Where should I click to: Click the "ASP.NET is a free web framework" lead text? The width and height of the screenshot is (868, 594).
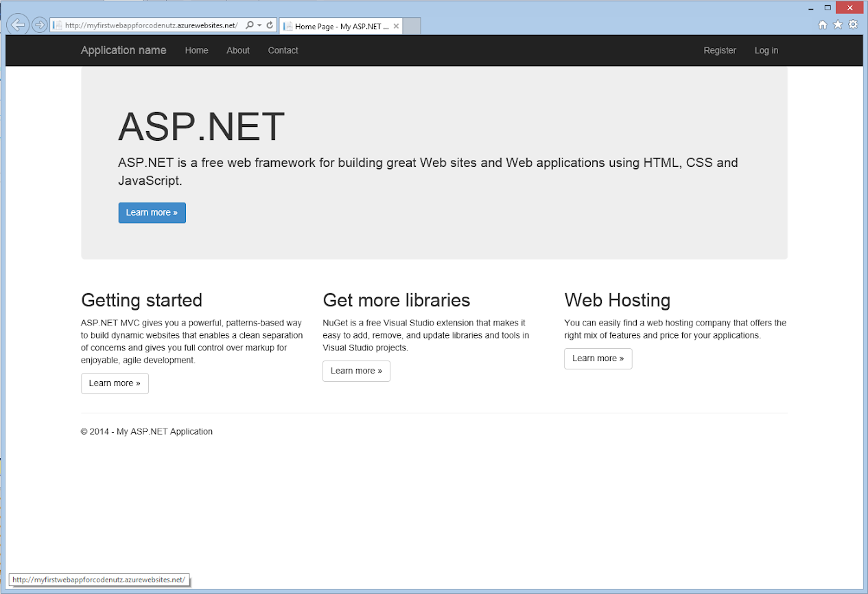(428, 172)
